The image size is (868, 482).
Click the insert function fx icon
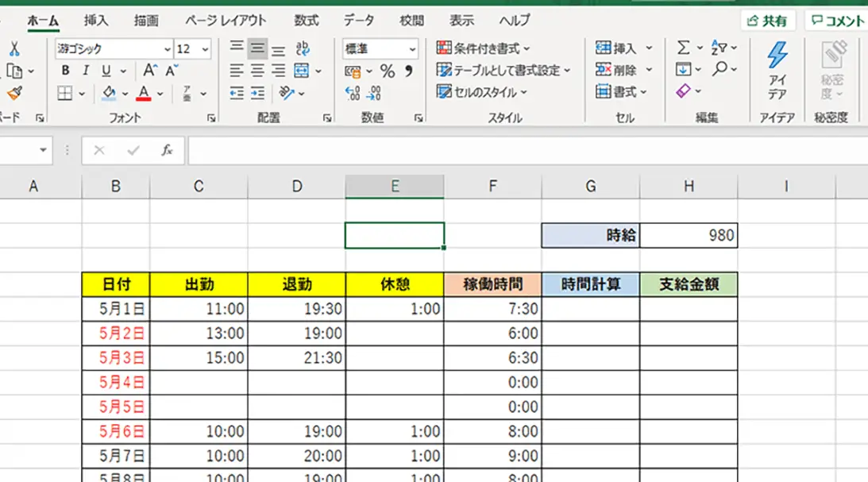click(x=167, y=150)
